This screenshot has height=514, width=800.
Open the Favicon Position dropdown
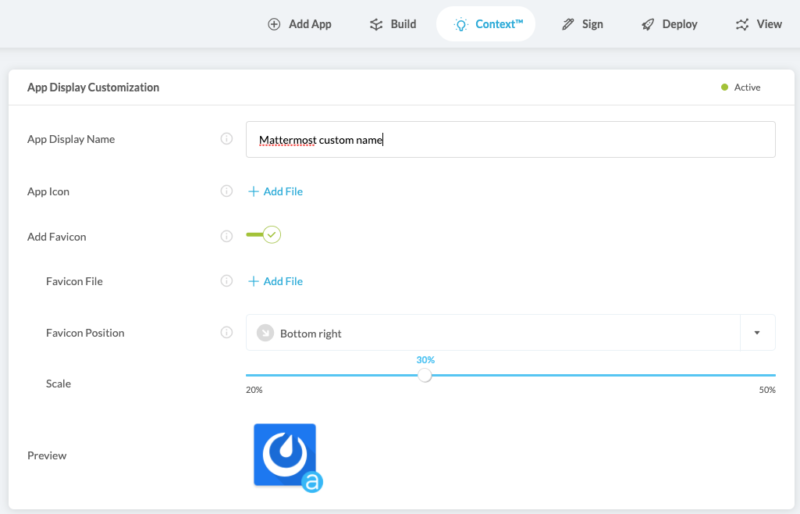(511, 333)
